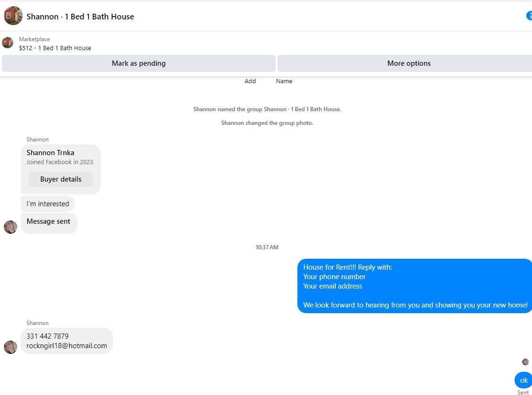Click the phone number 331 442 7879
532x395 pixels.
click(x=47, y=336)
